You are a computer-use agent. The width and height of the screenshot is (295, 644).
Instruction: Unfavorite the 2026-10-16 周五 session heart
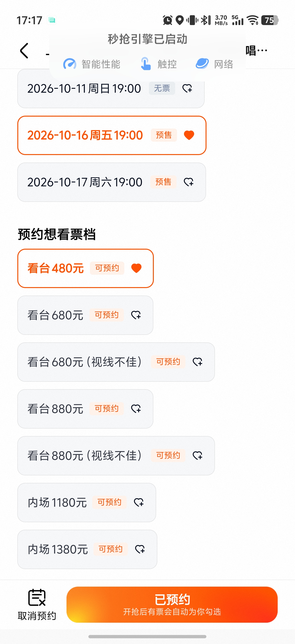pyautogui.click(x=189, y=135)
